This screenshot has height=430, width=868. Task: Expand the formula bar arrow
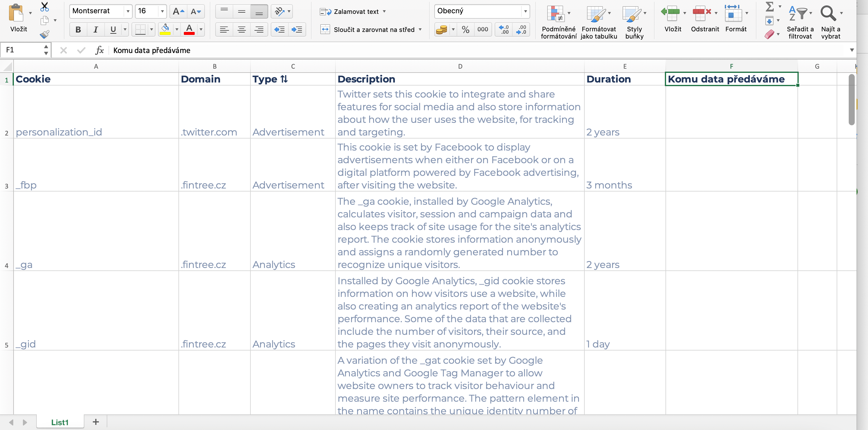[852, 50]
